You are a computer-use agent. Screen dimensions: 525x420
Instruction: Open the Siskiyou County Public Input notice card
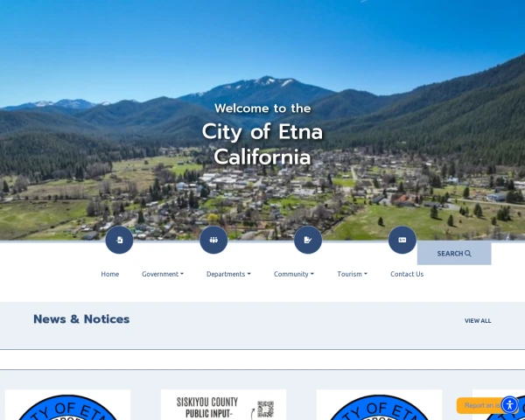[x=223, y=404]
